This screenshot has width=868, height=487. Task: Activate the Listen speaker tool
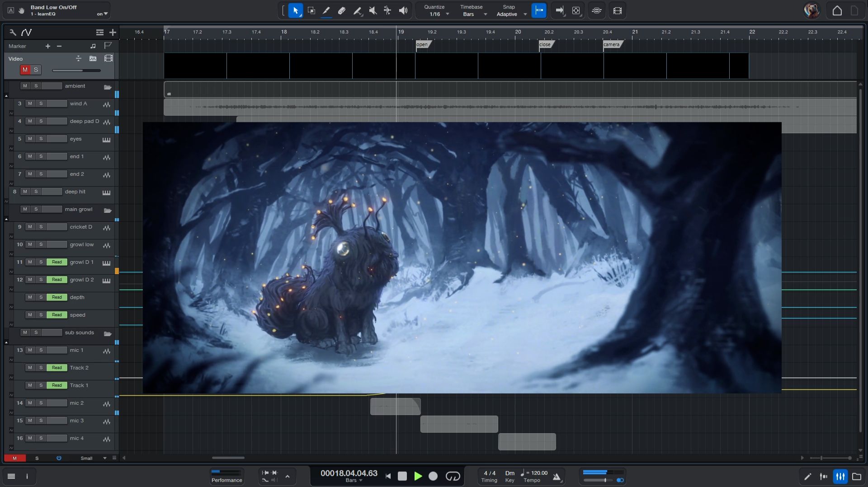click(x=403, y=10)
